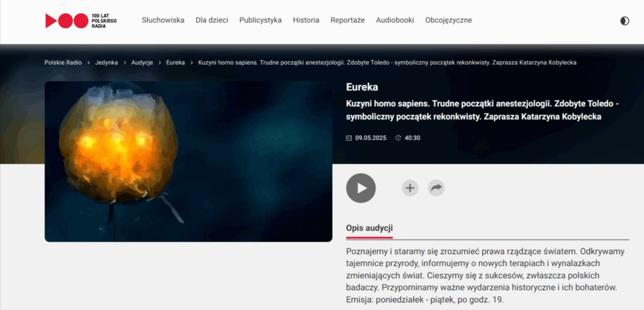Switch to the Opis audycji tab
Image resolution: width=644 pixels, height=310 pixels.
pyautogui.click(x=369, y=228)
